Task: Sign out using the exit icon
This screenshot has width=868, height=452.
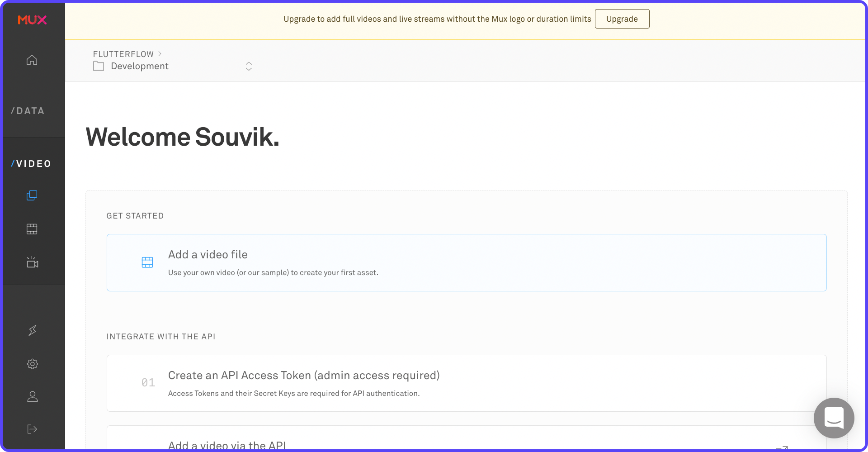Action: [x=32, y=429]
